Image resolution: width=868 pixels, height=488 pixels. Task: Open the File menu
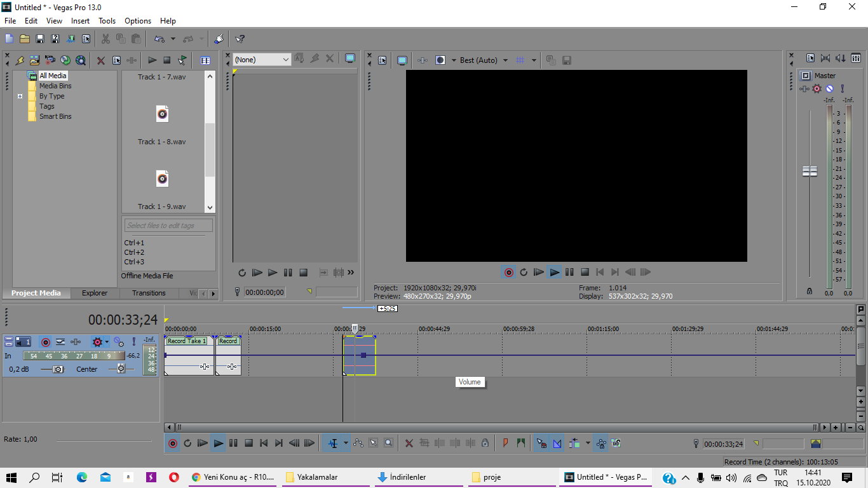point(10,21)
